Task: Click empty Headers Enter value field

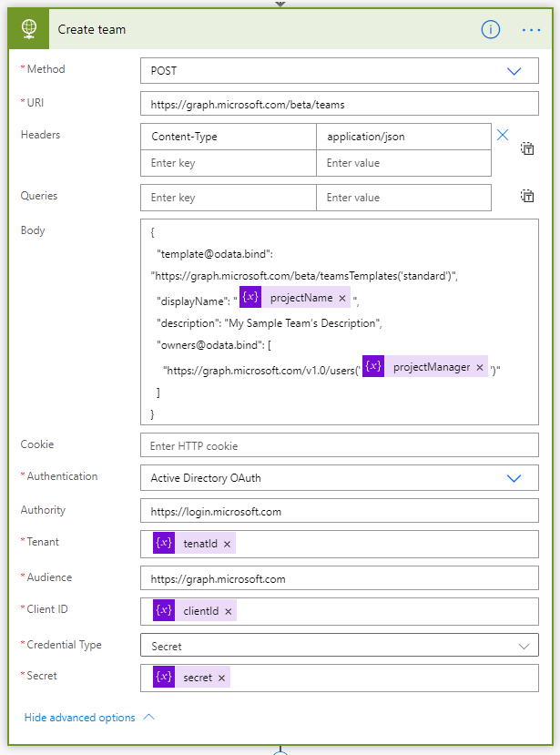Action: (x=403, y=163)
